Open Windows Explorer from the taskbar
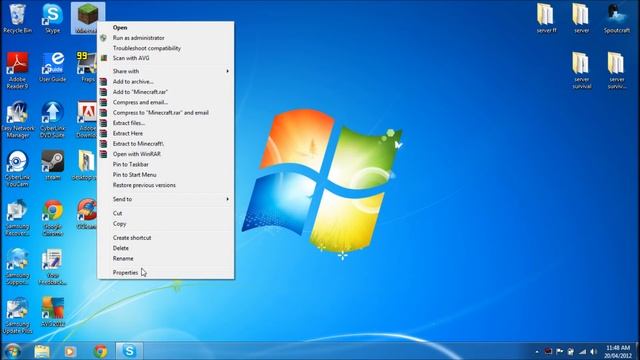The height and width of the screenshot is (360, 640). coord(42,351)
